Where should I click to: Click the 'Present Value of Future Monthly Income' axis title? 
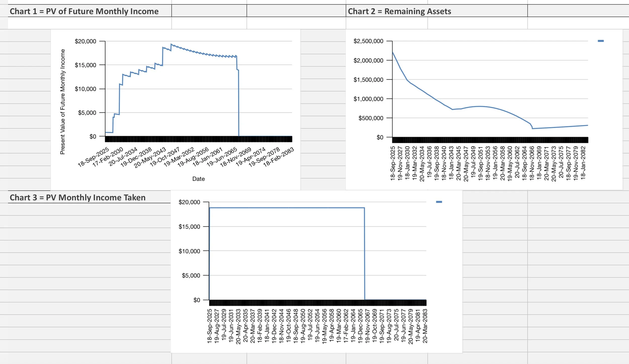point(62,102)
